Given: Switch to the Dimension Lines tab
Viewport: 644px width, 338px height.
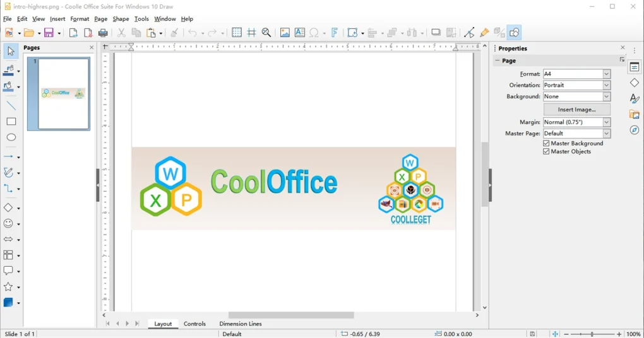Looking at the screenshot, I should 241,323.
